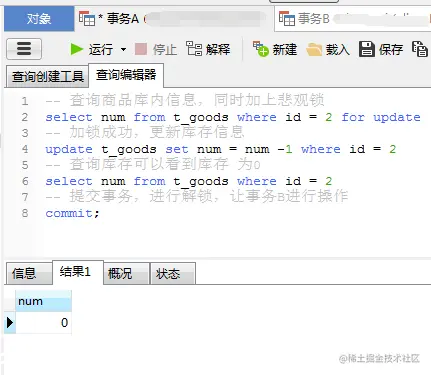The height and width of the screenshot is (375, 431).
Task: Click the 'commit;' line in editor
Action: 72,213
